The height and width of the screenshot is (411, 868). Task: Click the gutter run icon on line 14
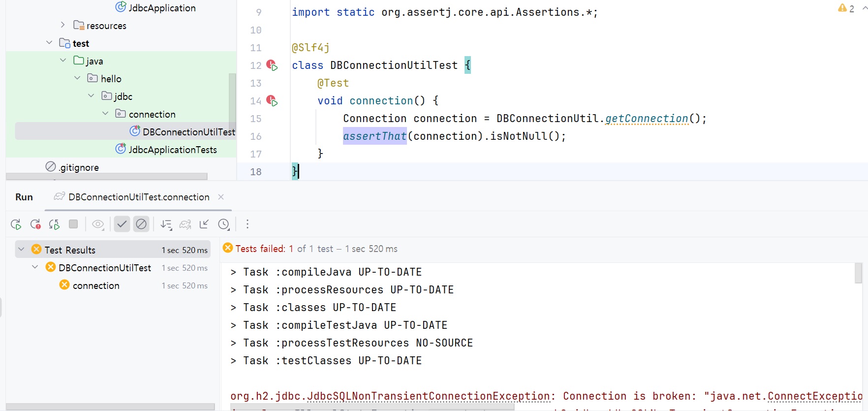pyautogui.click(x=272, y=100)
